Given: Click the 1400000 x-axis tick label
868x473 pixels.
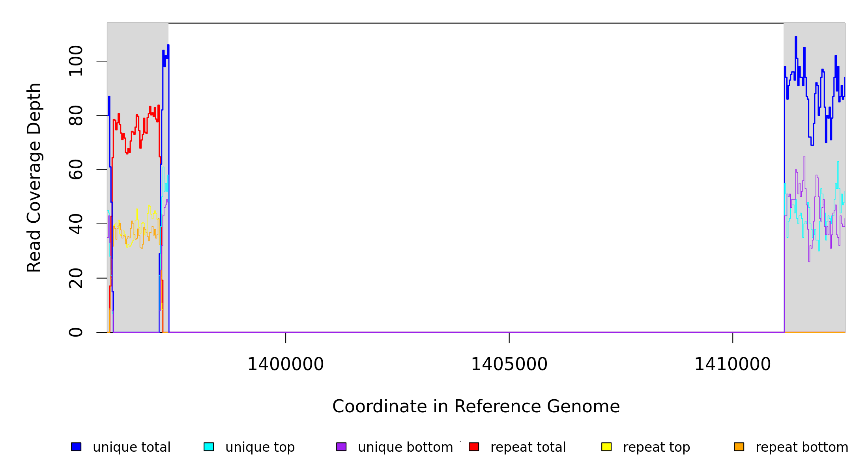Looking at the screenshot, I should pos(285,365).
